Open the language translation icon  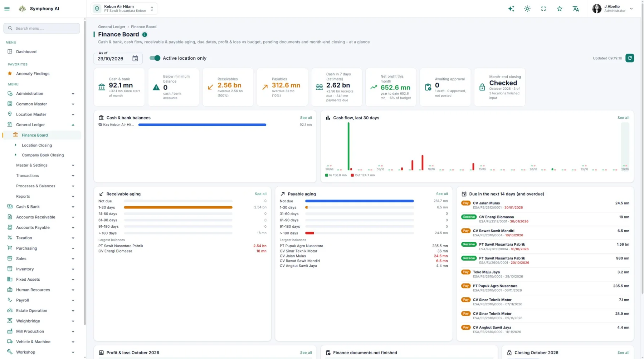click(576, 9)
